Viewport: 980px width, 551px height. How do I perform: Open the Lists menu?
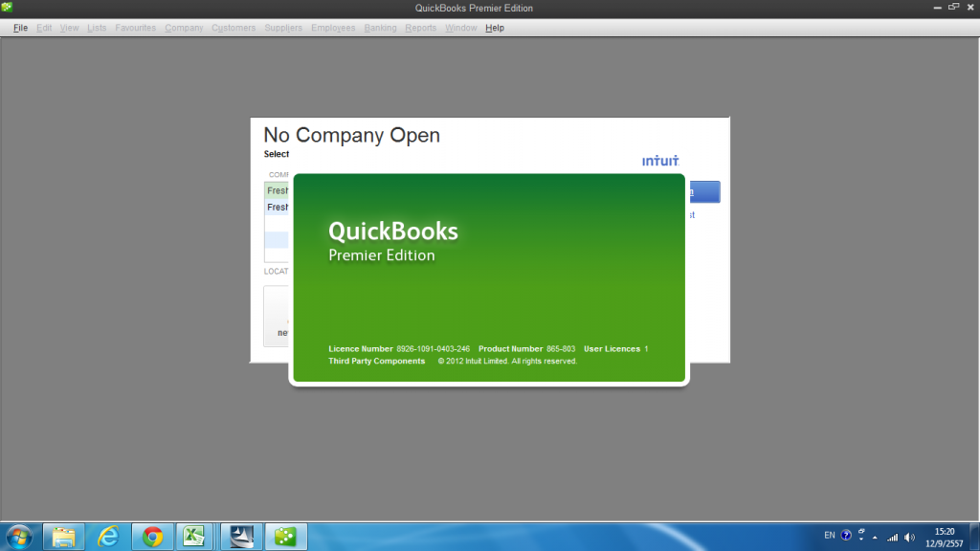click(97, 28)
